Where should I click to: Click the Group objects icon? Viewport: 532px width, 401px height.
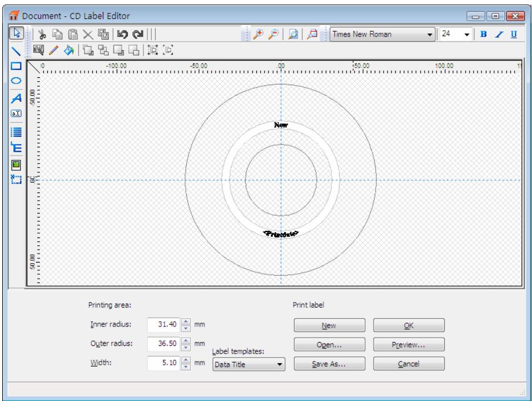153,50
